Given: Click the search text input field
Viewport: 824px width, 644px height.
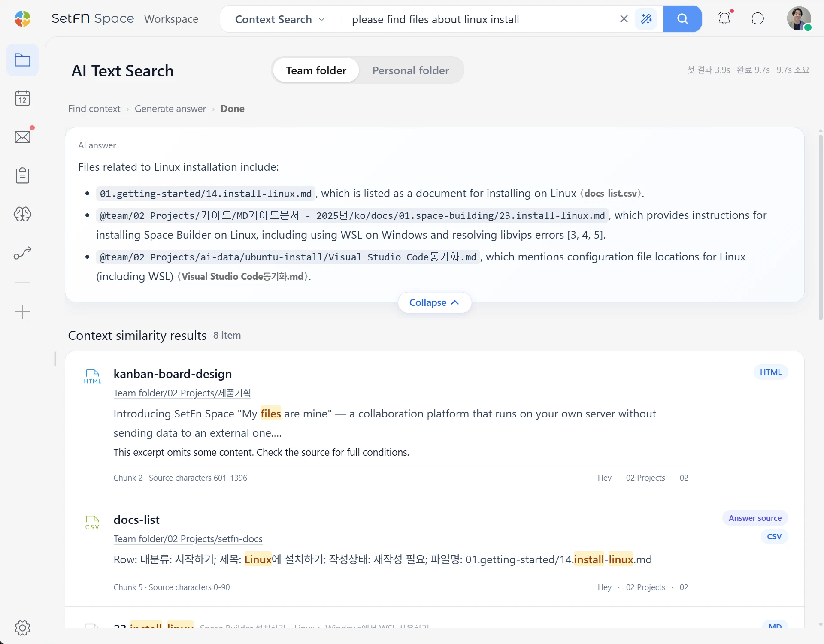Looking at the screenshot, I should click(x=480, y=19).
